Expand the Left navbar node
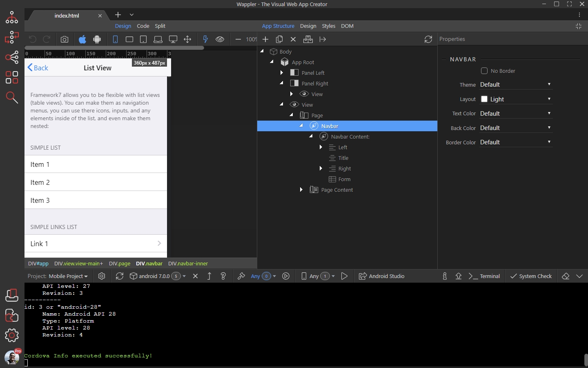This screenshot has height=368, width=588. pos(321,147)
